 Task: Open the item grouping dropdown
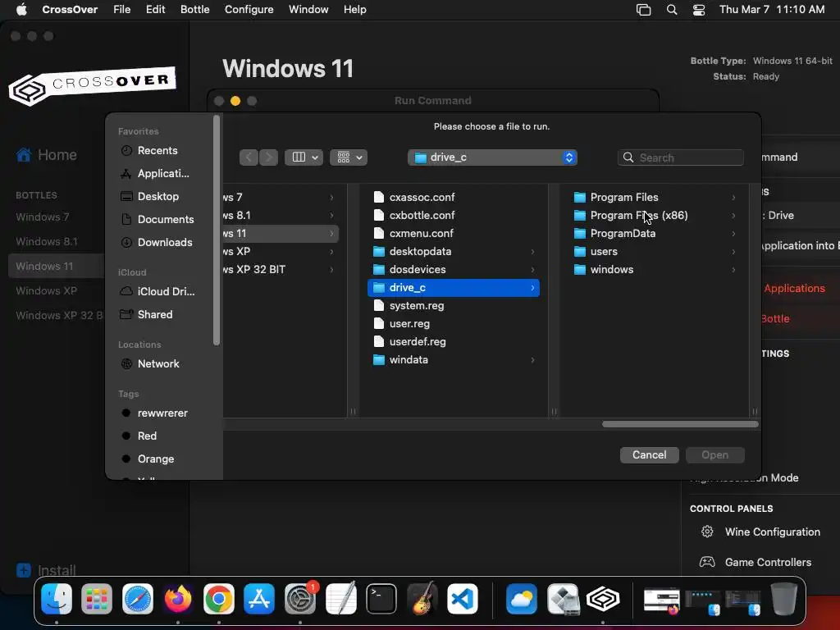349,157
